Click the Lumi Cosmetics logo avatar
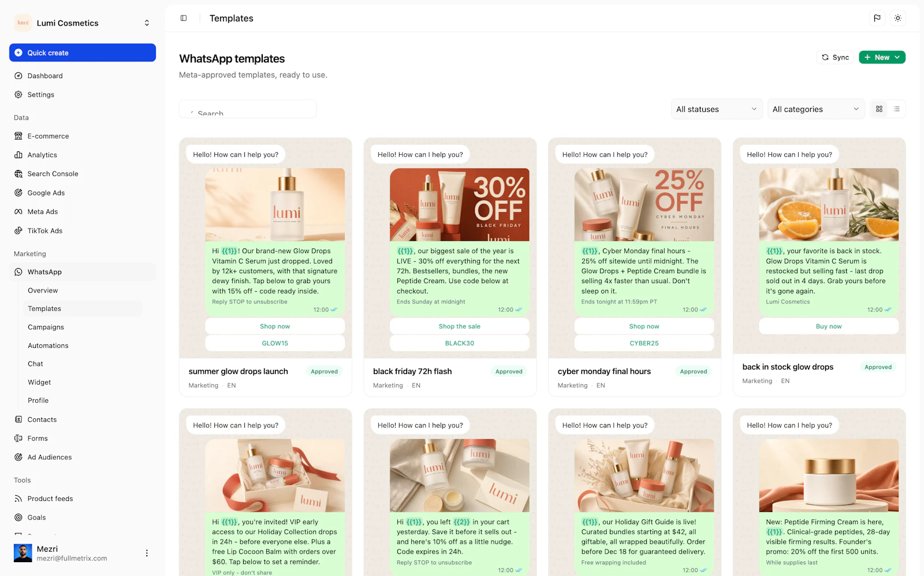 (23, 23)
